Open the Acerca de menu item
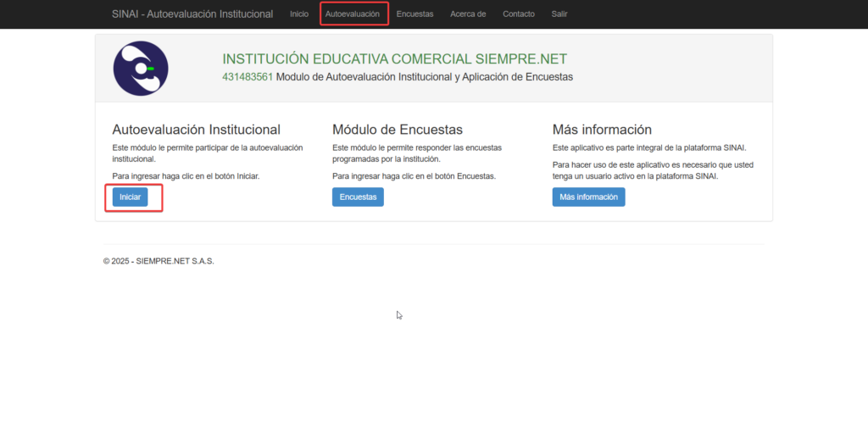 pyautogui.click(x=468, y=14)
